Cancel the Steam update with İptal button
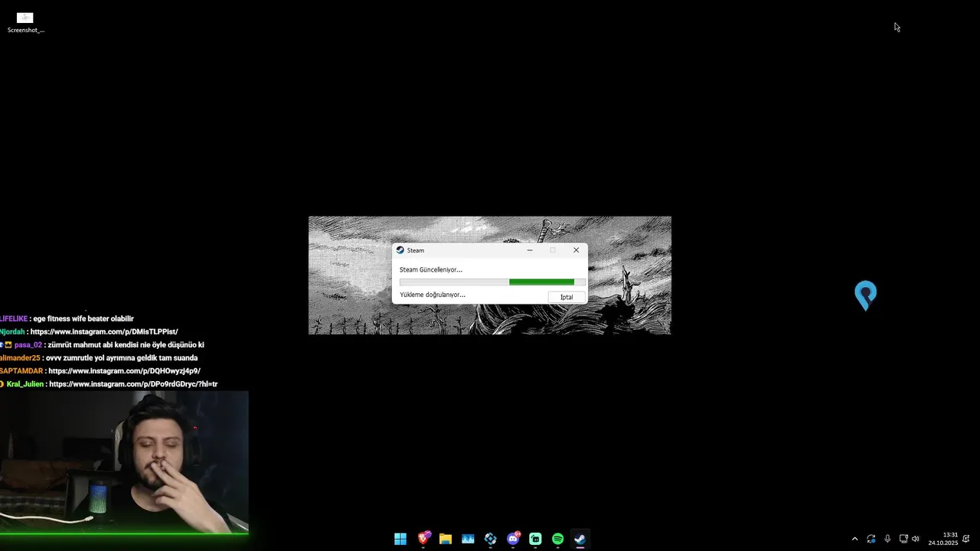The height and width of the screenshot is (551, 980). 567,297
